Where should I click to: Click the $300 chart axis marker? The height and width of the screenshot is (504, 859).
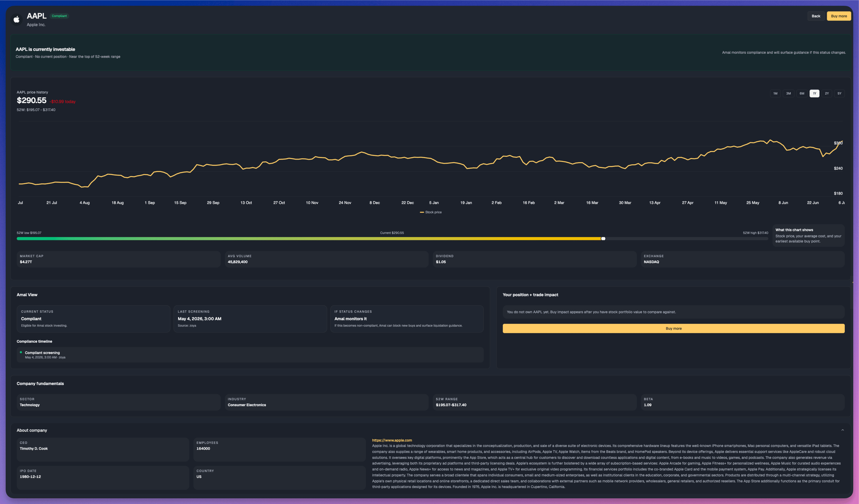[x=838, y=143]
